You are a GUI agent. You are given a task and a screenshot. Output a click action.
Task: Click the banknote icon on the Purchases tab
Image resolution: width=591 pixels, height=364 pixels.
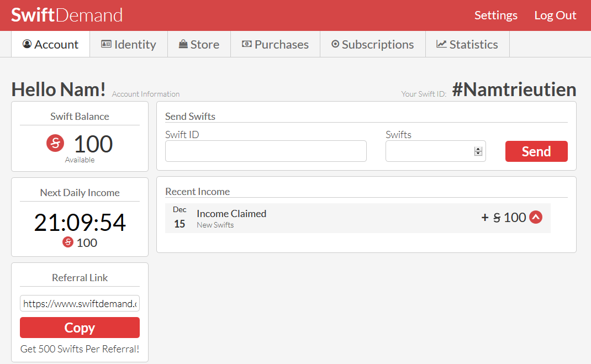247,44
